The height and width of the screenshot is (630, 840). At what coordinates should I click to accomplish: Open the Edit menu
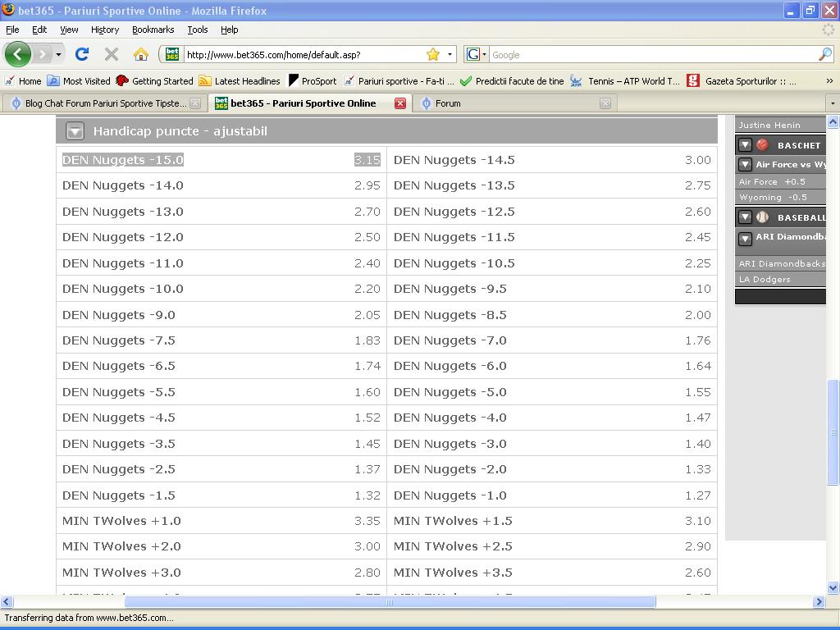(39, 30)
